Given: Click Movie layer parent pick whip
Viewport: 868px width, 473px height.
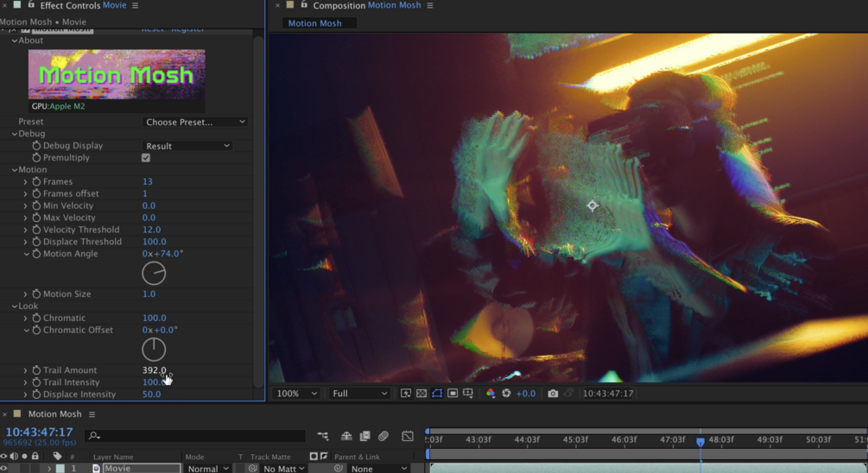Looking at the screenshot, I should click(338, 468).
